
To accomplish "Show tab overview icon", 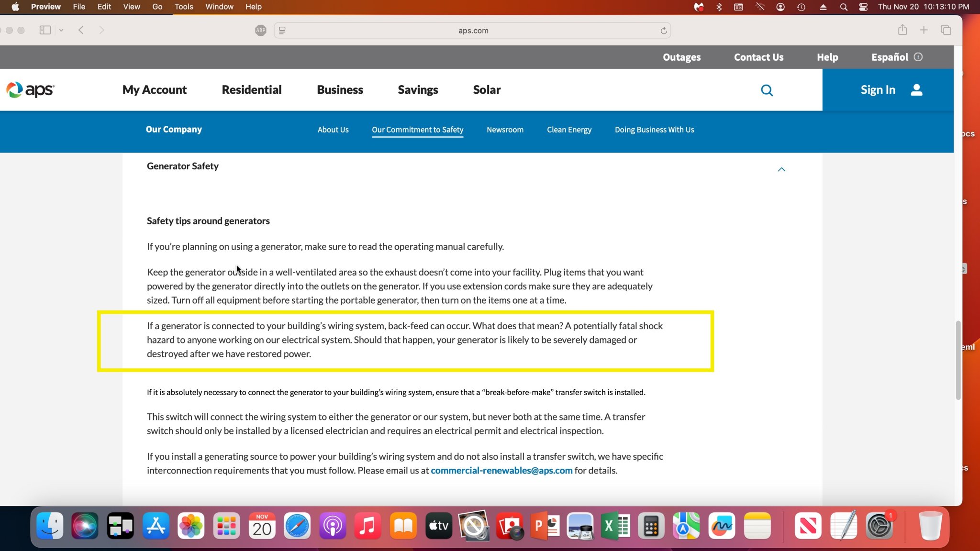I will coord(946,30).
